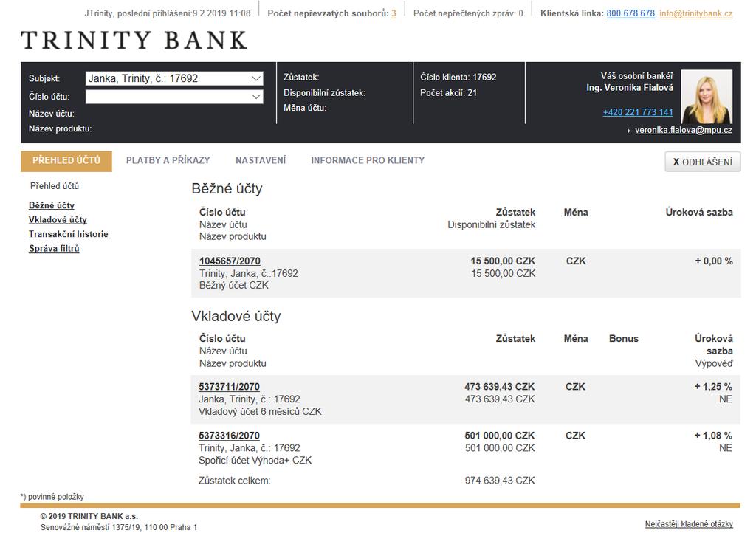Select the 15 500,00 CZK bold balance

[503, 261]
